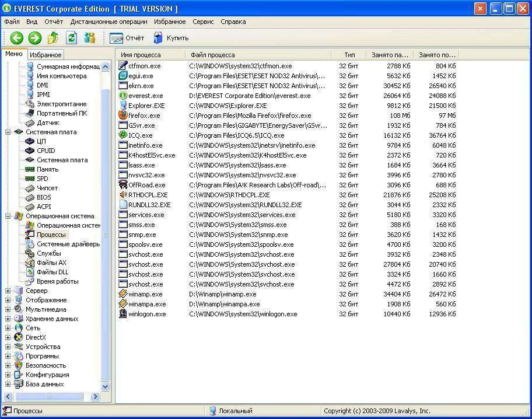Sort by Занято па... column header

[x=390, y=55]
